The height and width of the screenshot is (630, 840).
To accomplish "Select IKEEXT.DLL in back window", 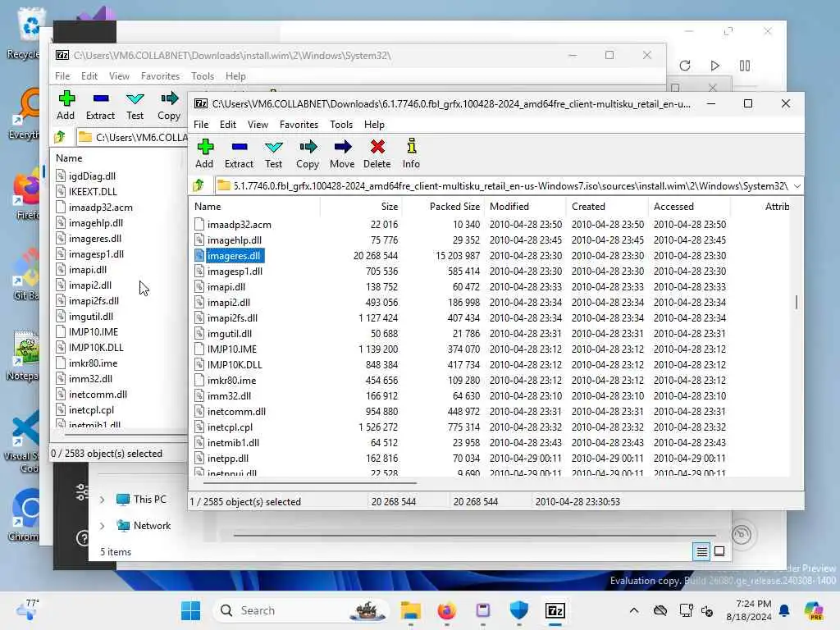I will [93, 192].
